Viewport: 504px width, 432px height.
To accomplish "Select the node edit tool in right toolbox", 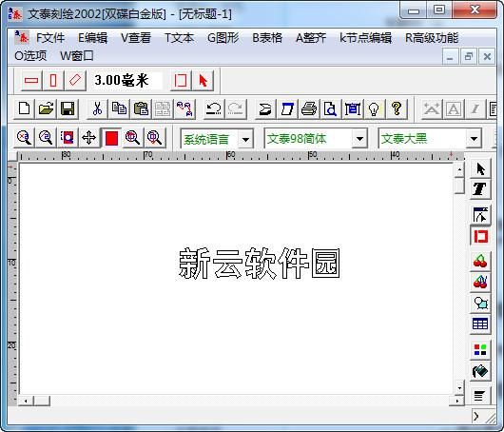I will click(480, 215).
